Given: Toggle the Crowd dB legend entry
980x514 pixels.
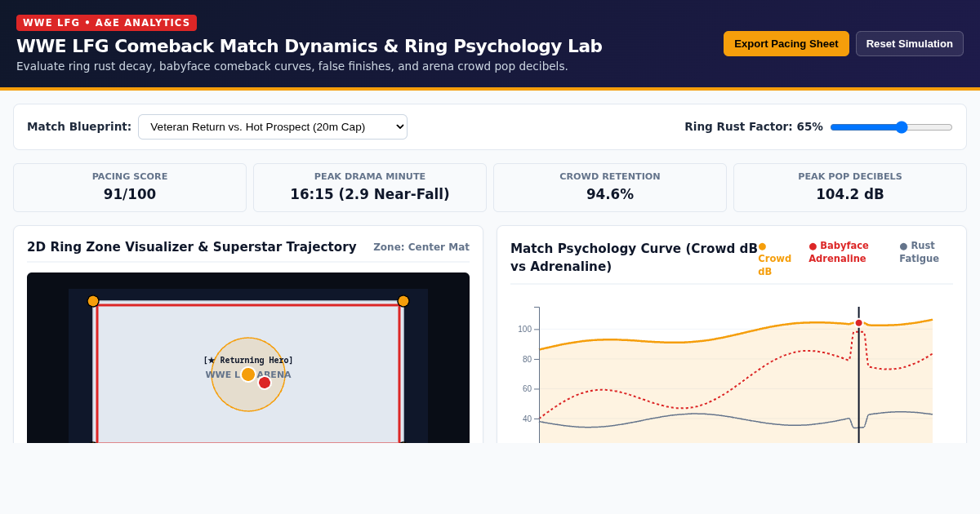Looking at the screenshot, I should click(774, 259).
